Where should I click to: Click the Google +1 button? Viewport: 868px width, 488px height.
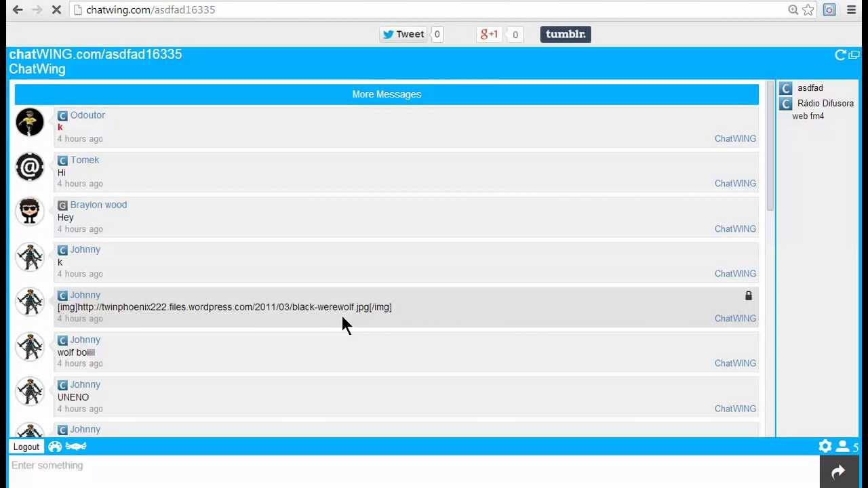tap(490, 34)
